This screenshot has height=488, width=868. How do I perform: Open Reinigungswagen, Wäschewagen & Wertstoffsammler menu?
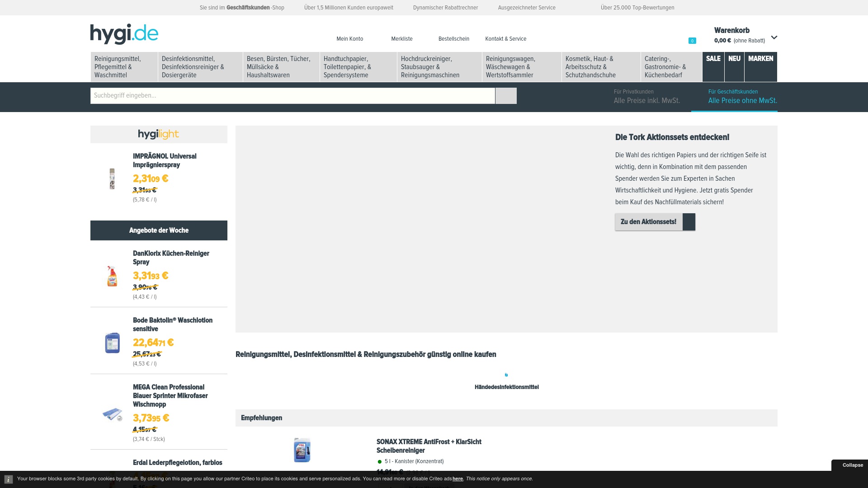pyautogui.click(x=522, y=67)
